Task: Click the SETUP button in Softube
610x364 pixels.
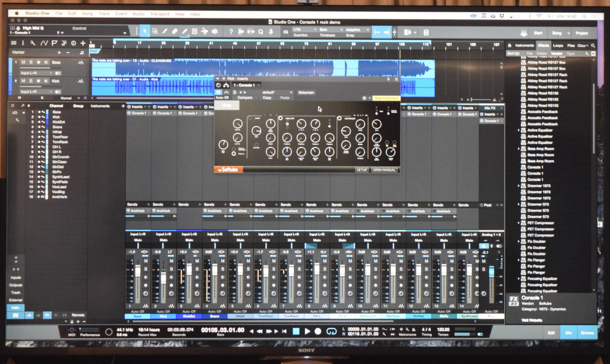Action: [x=362, y=170]
